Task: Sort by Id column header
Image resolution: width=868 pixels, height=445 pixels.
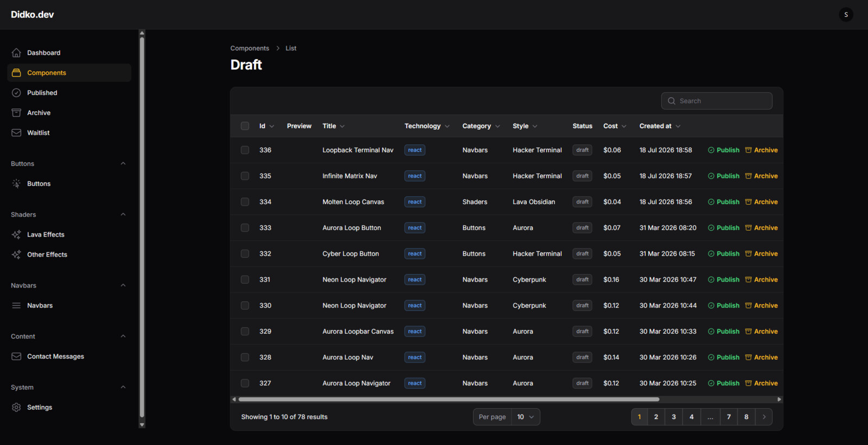Action: (x=266, y=126)
